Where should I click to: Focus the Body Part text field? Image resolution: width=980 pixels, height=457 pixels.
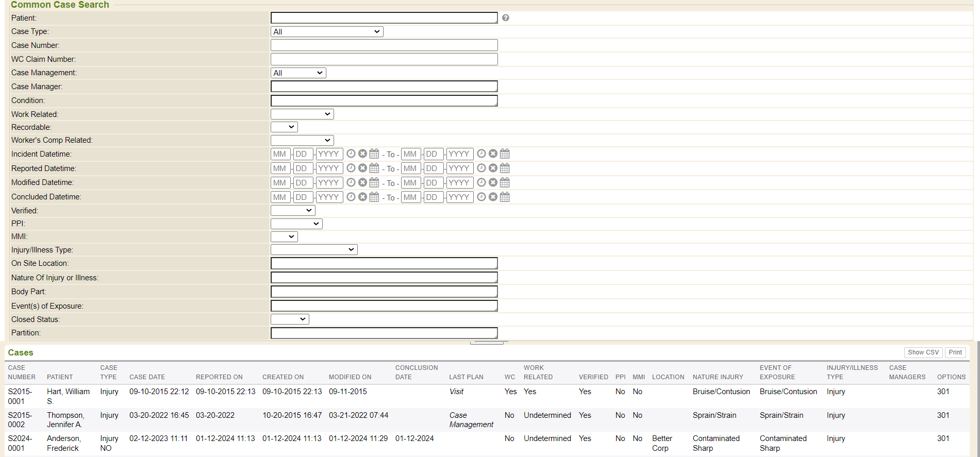click(x=384, y=292)
